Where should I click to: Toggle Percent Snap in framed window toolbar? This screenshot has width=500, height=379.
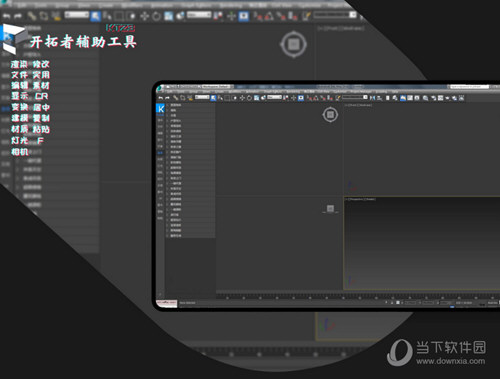[x=323, y=98]
